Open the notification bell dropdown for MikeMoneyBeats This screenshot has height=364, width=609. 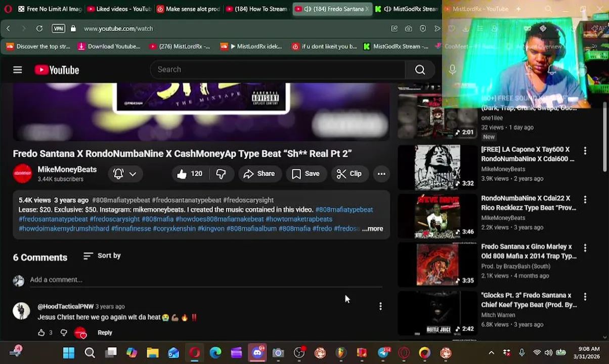tap(124, 174)
